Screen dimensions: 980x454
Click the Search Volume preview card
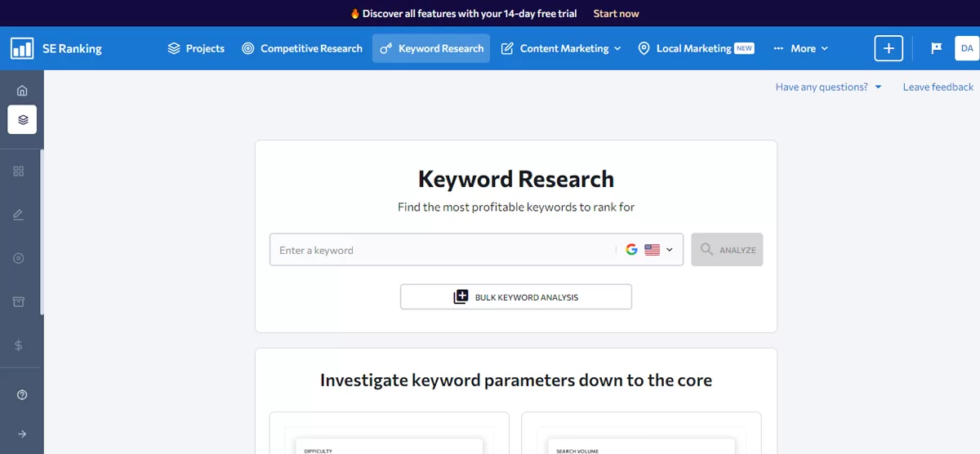click(641, 433)
